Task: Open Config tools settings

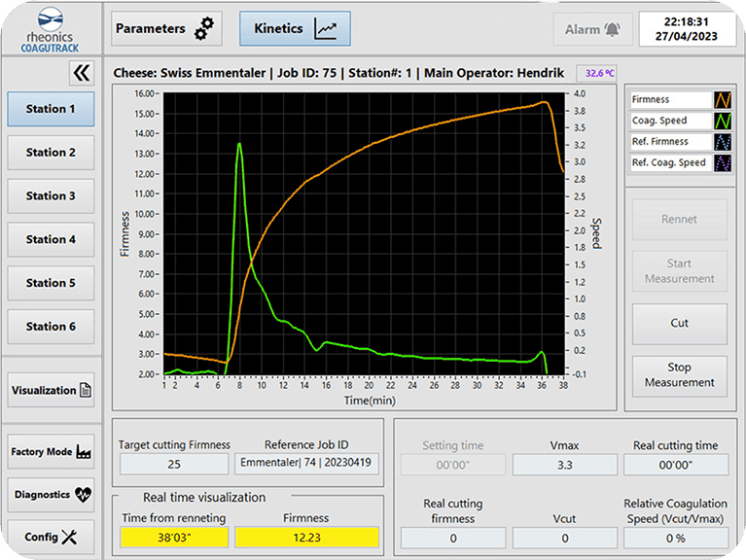Action: 51,537
